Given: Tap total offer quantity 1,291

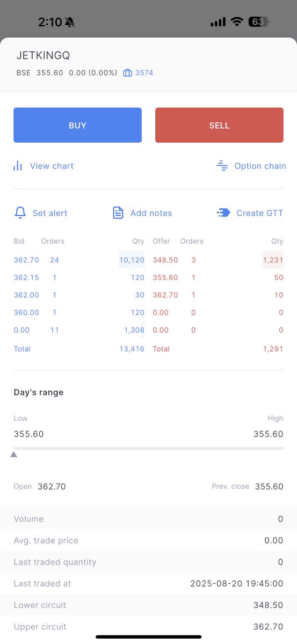Looking at the screenshot, I should (x=273, y=349).
